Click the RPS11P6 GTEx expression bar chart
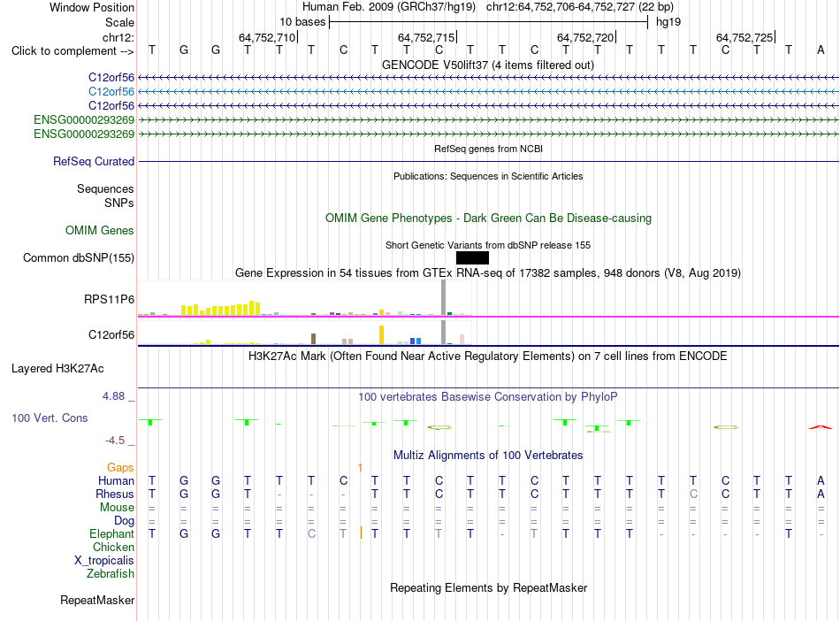This screenshot has height=621, width=840. pos(305,298)
